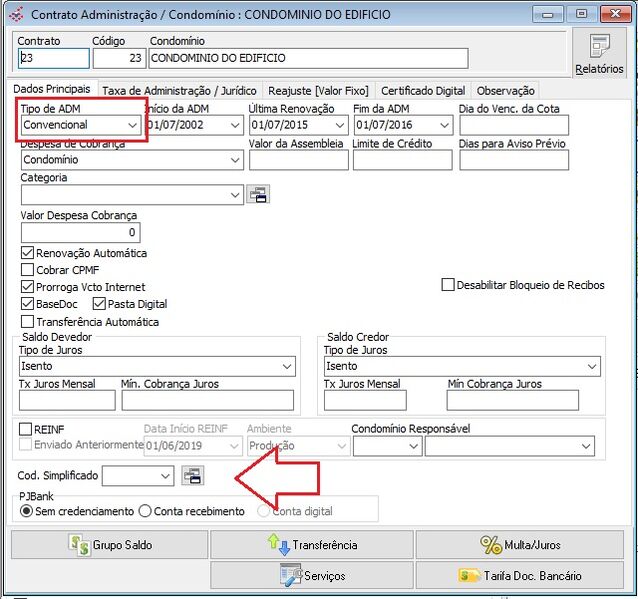The height and width of the screenshot is (599, 638).
Task: Expand the Tipo de ADM dropdown
Action: point(133,125)
